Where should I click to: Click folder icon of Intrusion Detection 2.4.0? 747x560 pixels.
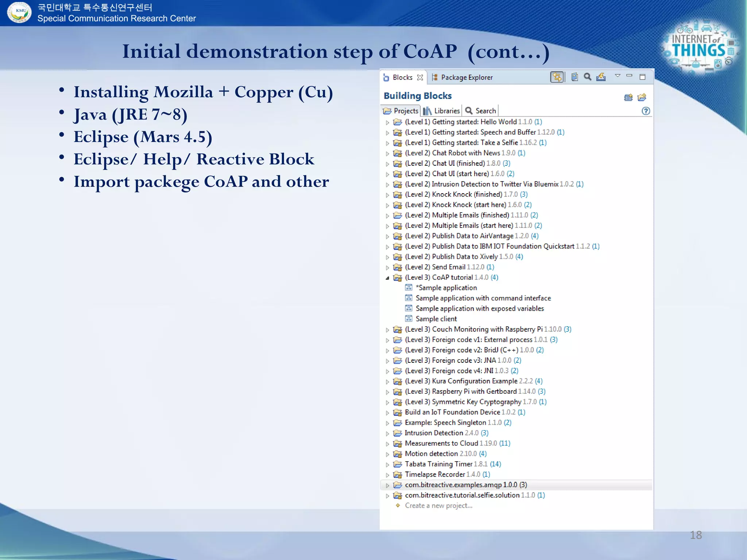pos(398,433)
